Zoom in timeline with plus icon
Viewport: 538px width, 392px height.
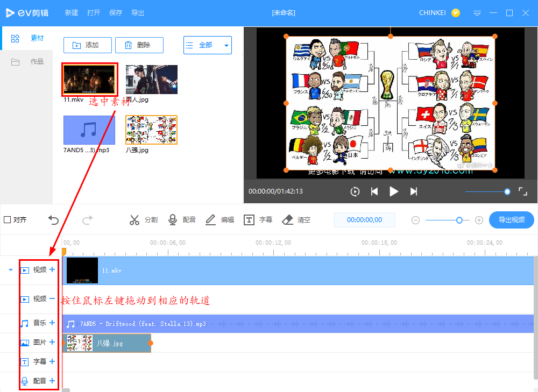point(479,220)
